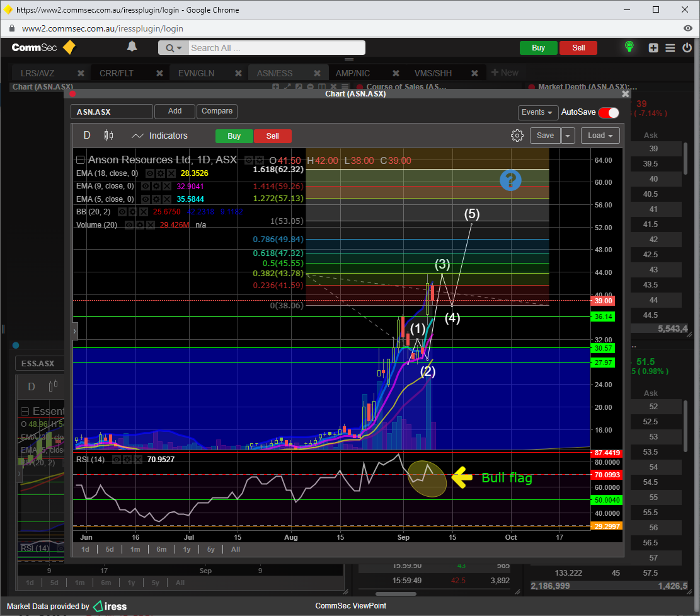Click the Compare button
The image size is (700, 616).
click(x=217, y=111)
